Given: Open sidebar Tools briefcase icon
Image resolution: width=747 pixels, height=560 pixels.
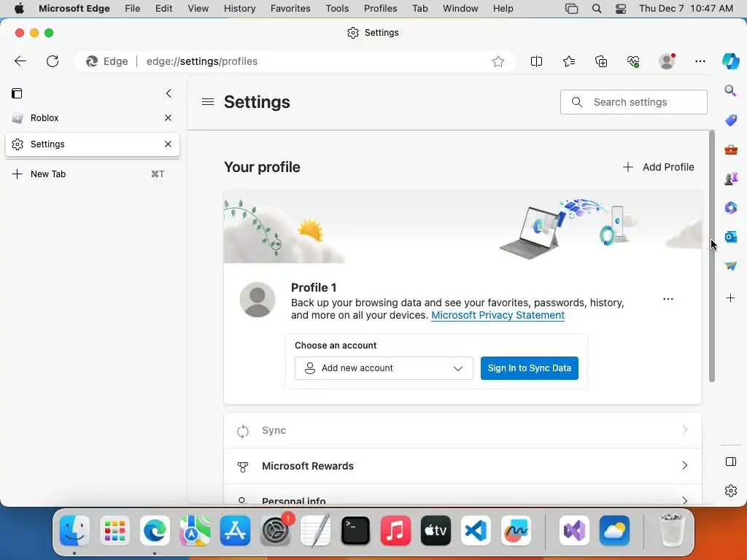Looking at the screenshot, I should click(x=731, y=149).
